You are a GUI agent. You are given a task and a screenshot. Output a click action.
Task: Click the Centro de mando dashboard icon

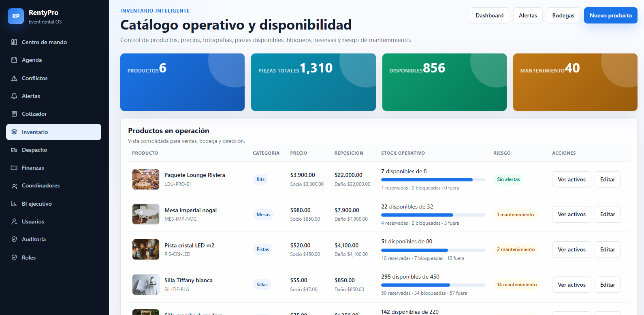(14, 42)
